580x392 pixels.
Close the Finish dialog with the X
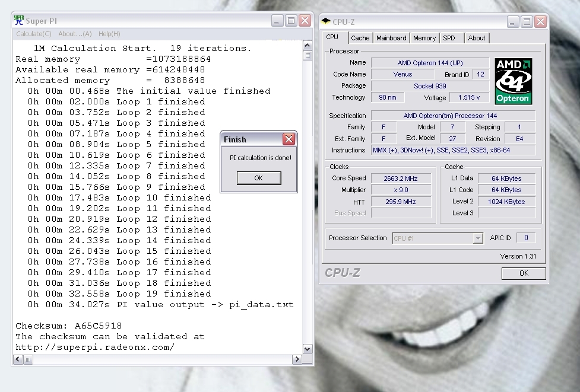289,139
